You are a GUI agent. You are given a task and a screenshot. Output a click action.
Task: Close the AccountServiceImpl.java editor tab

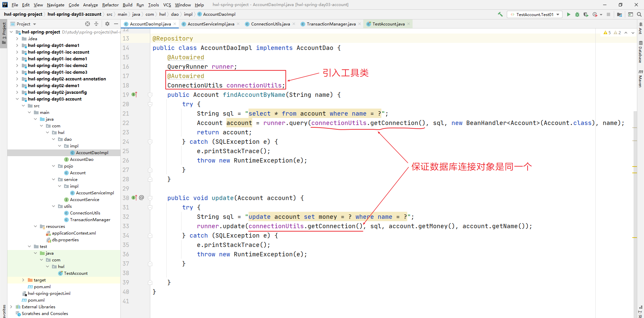tap(238, 24)
